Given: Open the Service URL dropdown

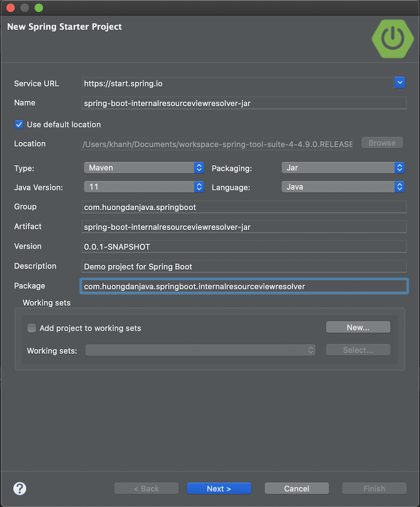Looking at the screenshot, I should point(400,83).
